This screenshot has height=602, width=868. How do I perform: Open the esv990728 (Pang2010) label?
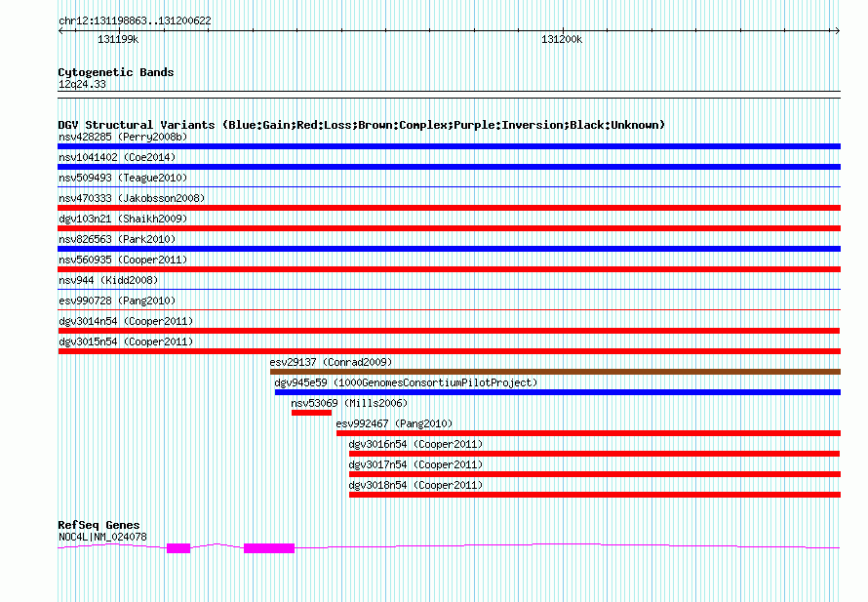coord(117,301)
